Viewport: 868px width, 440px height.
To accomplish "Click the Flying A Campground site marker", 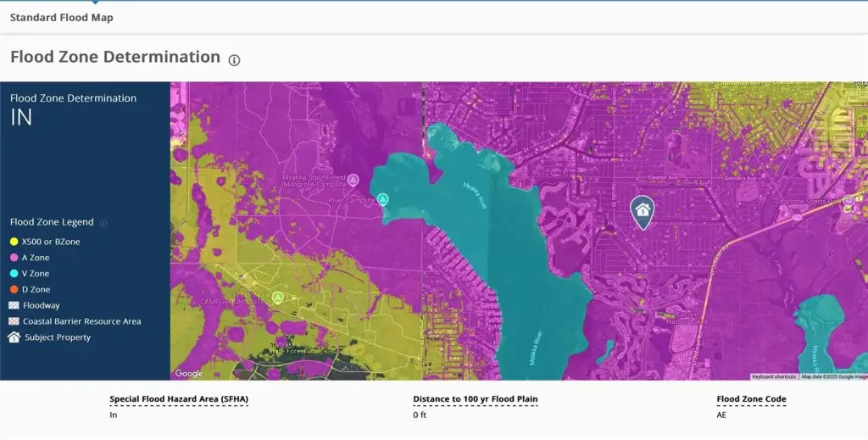I will [x=276, y=298].
